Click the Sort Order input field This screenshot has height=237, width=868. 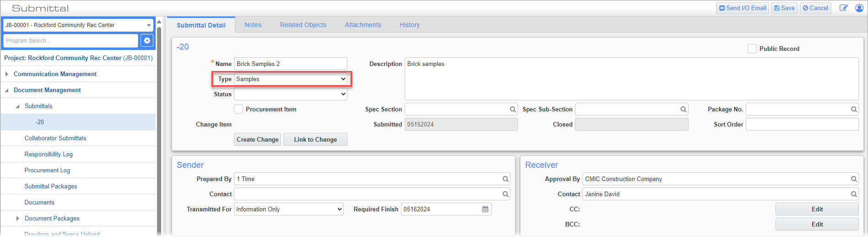point(802,124)
